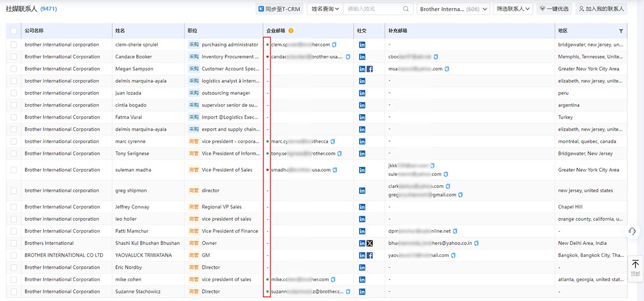Click the search magnifier icon

click(406, 9)
